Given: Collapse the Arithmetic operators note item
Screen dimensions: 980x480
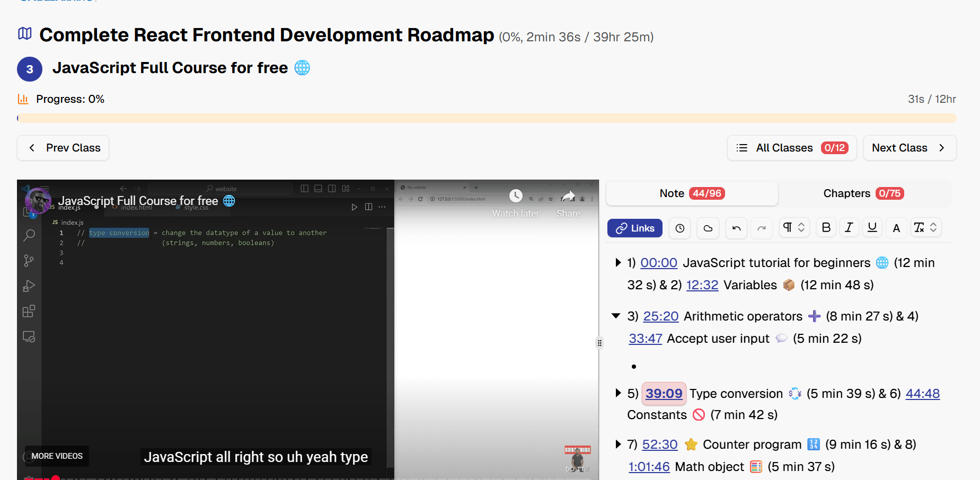Looking at the screenshot, I should (616, 316).
